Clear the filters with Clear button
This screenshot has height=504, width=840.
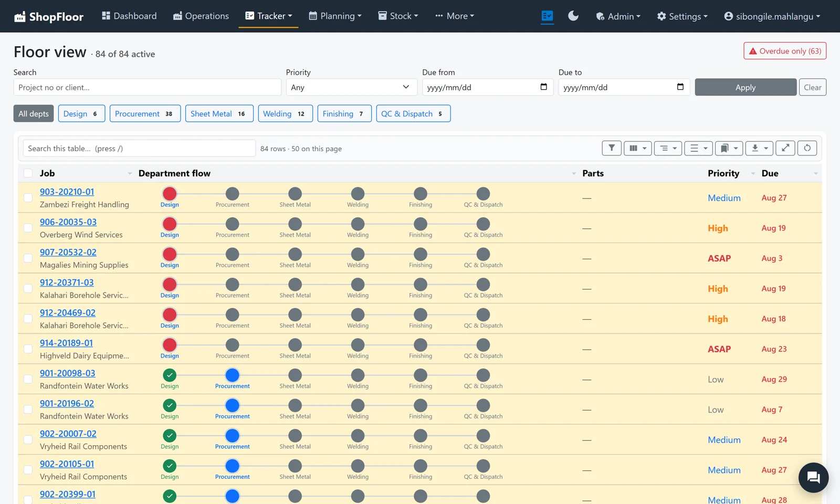point(812,87)
